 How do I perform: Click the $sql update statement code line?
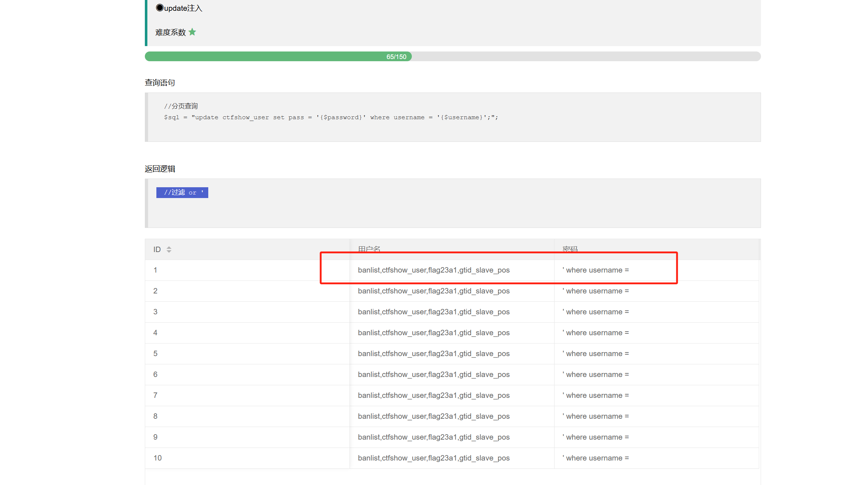[x=331, y=117]
